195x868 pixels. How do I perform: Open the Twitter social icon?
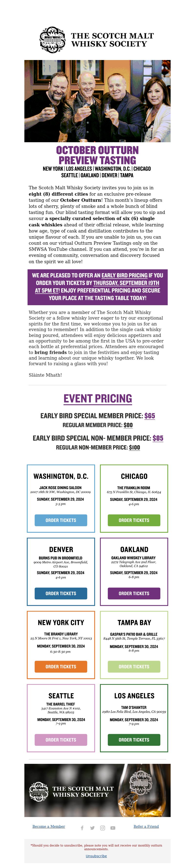click(x=92, y=828)
